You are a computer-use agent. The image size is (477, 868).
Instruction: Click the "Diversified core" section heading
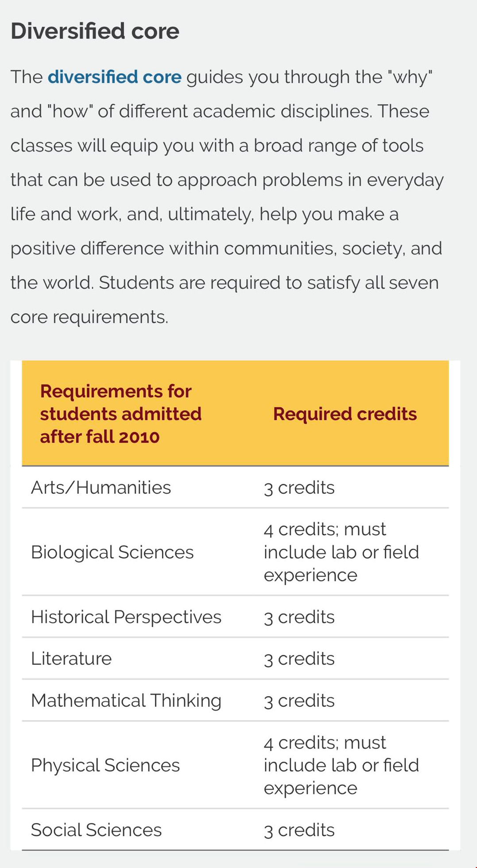[95, 31]
